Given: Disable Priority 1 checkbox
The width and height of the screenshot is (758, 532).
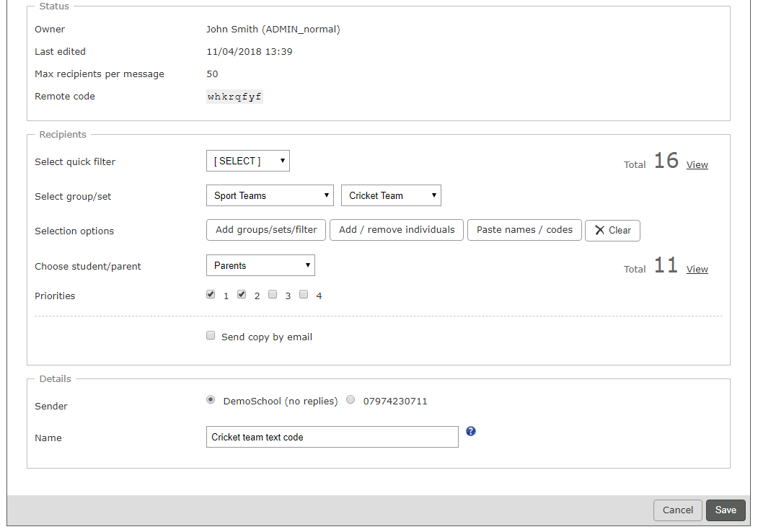Looking at the screenshot, I should (x=210, y=294).
